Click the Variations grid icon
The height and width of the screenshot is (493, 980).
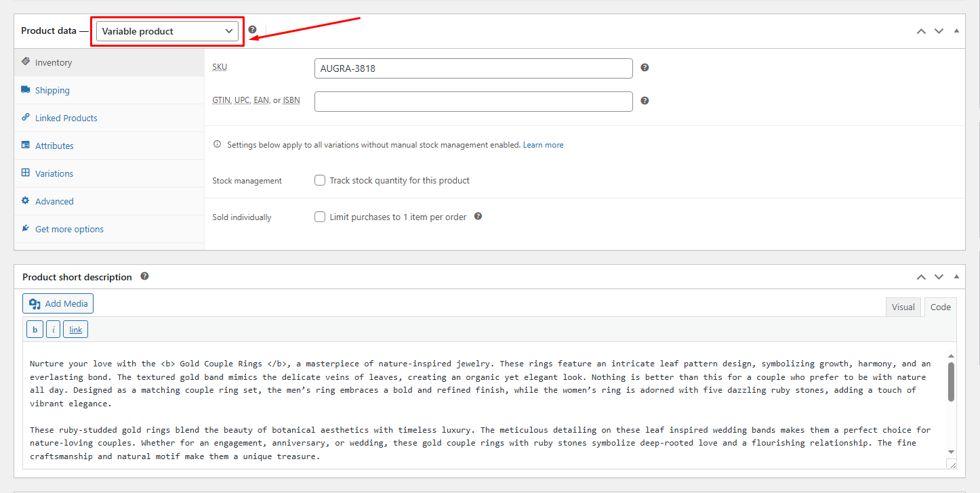pos(26,173)
